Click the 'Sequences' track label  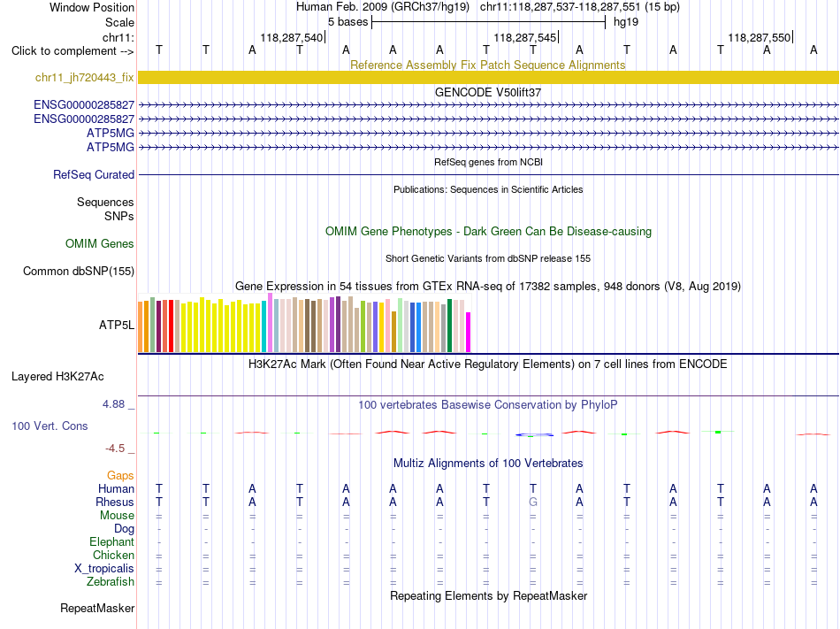[105, 202]
